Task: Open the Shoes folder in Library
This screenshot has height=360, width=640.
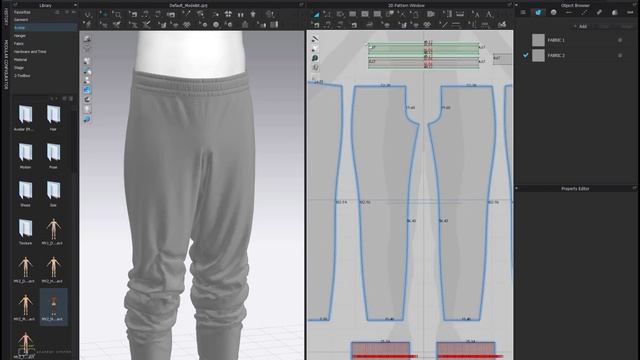Action: (25, 193)
